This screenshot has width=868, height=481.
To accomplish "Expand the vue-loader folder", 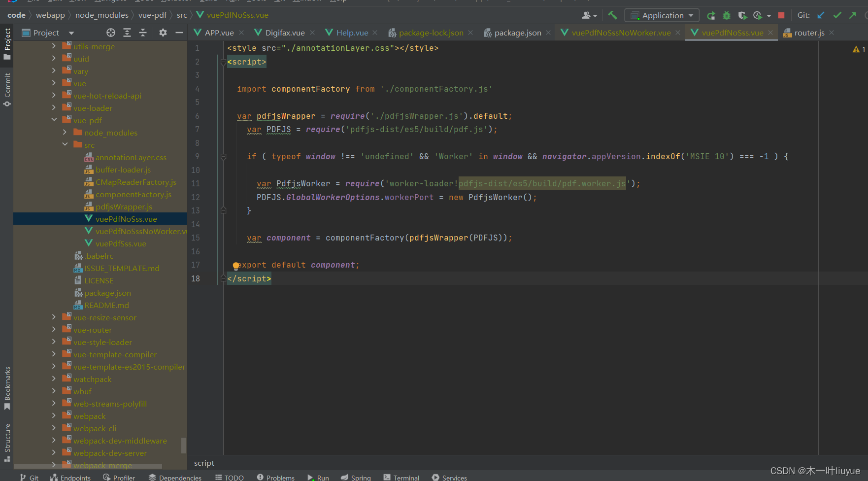I will [54, 107].
